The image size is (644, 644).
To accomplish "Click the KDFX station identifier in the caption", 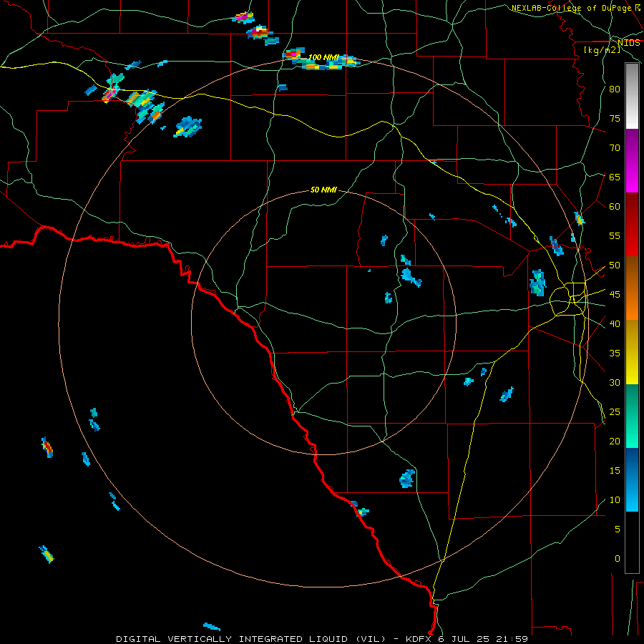I will 419,639.
